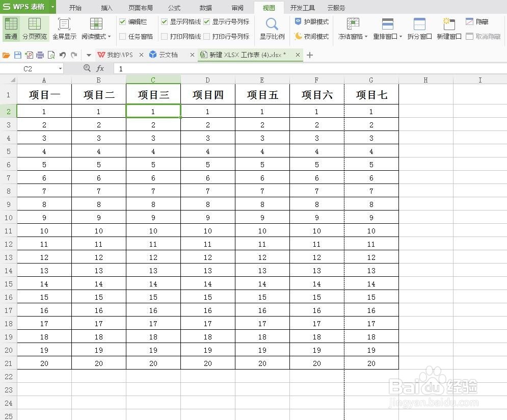This screenshot has width=507, height=420.
Task: Select row header 10
Action: [9, 218]
